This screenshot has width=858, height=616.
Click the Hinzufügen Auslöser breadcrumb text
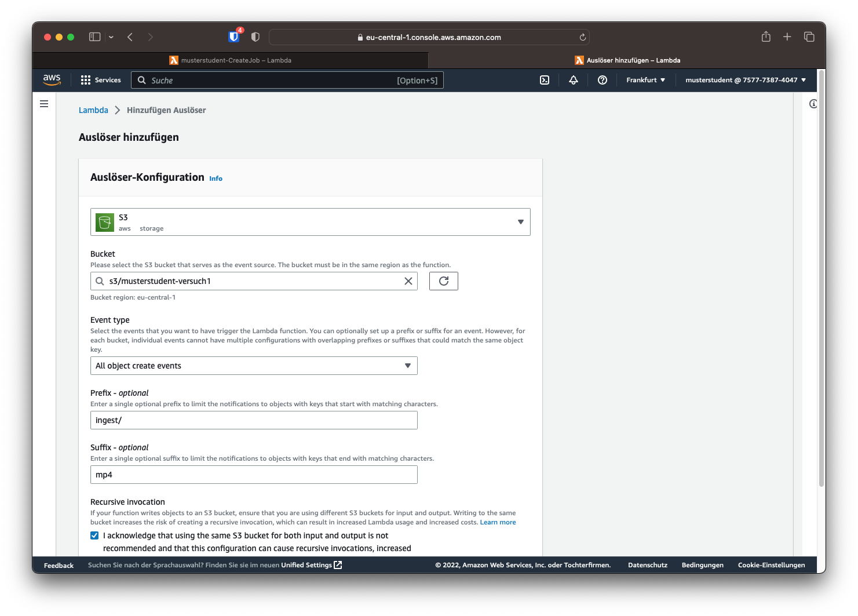pos(166,110)
